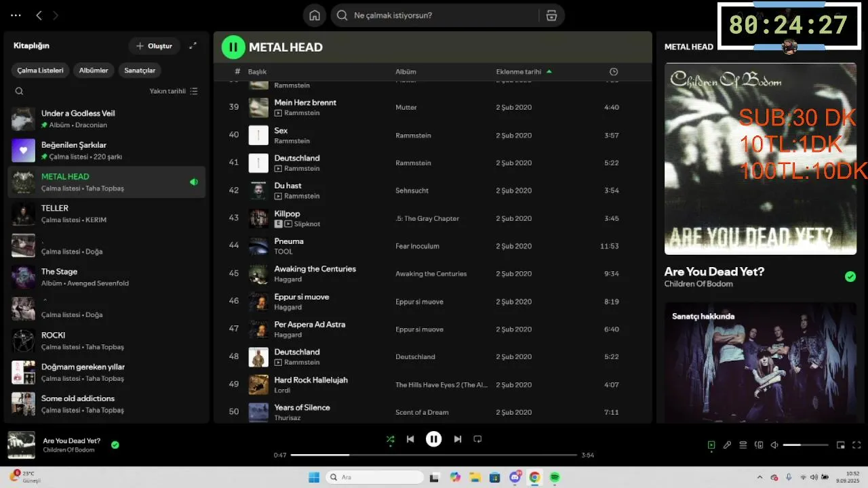
Task: Toggle the repeat button
Action: click(477, 439)
